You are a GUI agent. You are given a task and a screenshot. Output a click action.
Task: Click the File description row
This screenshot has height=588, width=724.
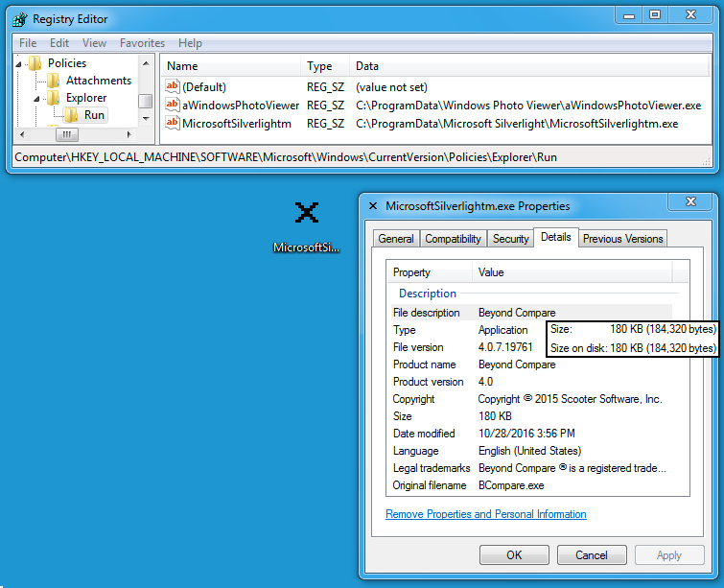531,313
